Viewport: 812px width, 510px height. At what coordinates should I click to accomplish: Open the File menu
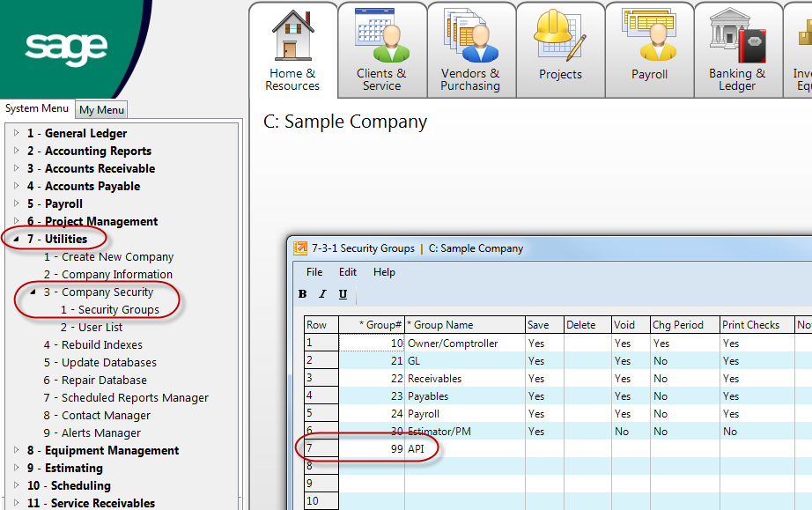pos(314,272)
